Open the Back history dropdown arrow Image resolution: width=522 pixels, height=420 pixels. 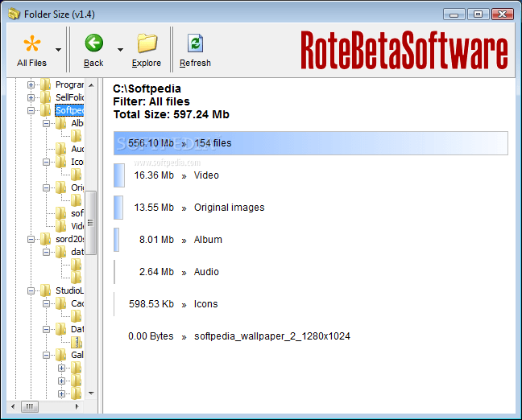[x=120, y=50]
